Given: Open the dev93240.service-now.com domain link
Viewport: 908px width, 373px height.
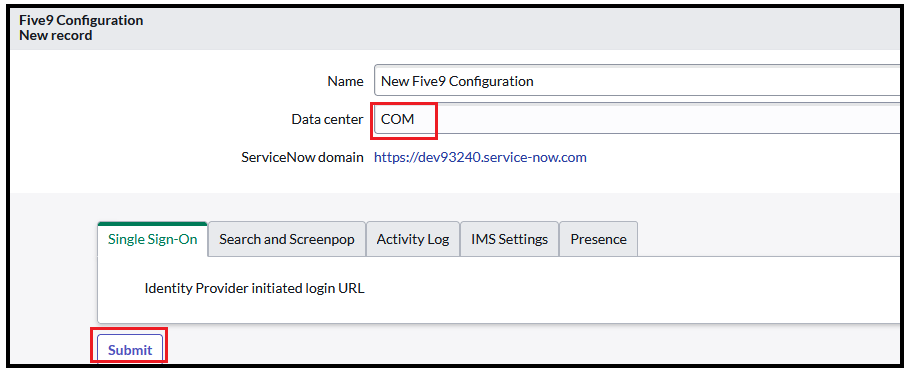Looking at the screenshot, I should tap(480, 157).
